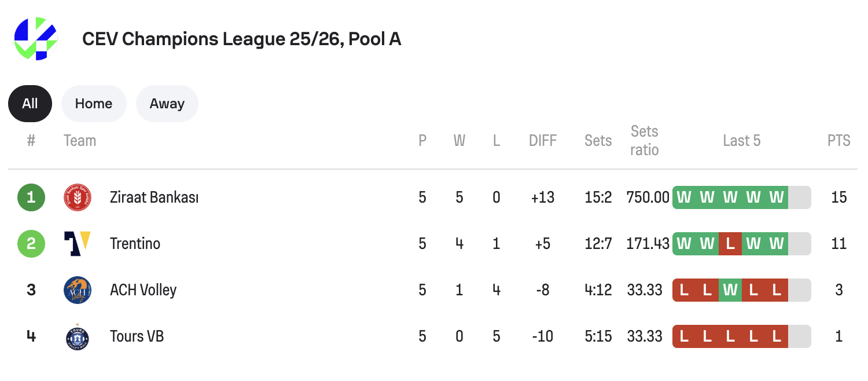The image size is (868, 381).
Task: Switch to the Away standings tab
Action: [167, 104]
